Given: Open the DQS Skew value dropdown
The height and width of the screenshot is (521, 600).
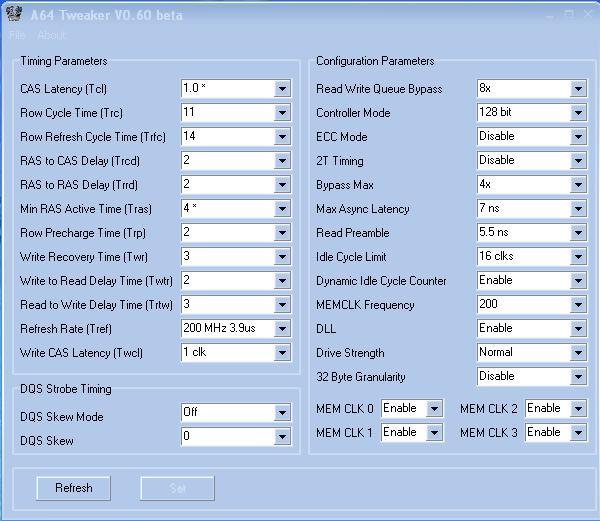Looking at the screenshot, I should tap(282, 436).
